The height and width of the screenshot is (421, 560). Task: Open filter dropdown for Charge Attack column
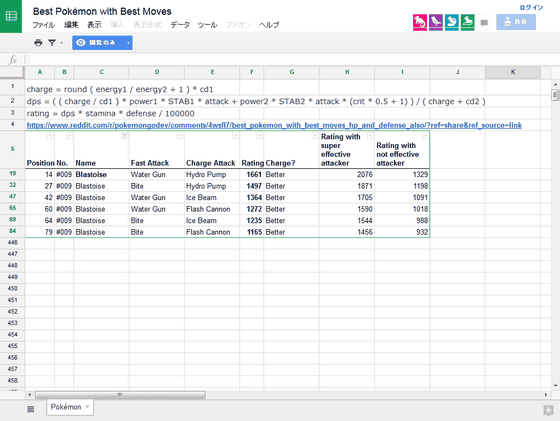235,136
